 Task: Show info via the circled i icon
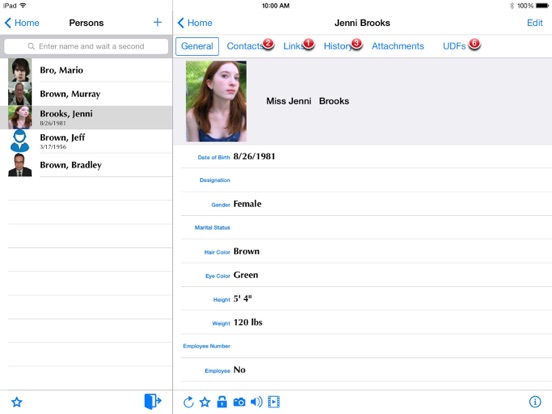pyautogui.click(x=535, y=402)
